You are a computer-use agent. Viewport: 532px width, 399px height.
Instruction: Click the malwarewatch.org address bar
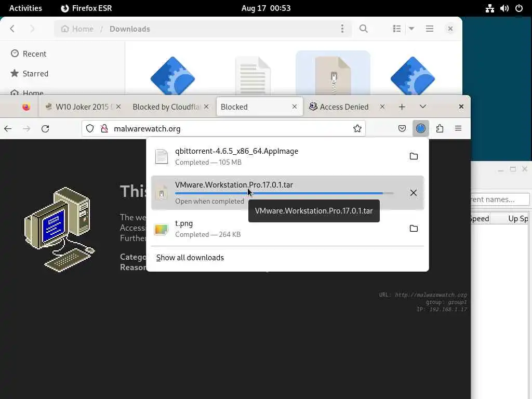pyautogui.click(x=224, y=129)
